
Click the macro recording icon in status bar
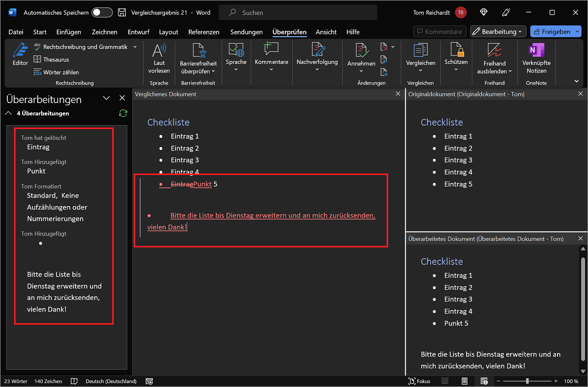click(x=150, y=381)
